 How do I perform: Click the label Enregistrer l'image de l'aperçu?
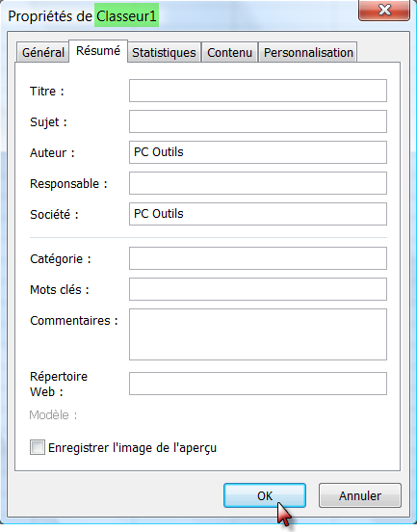(x=132, y=448)
